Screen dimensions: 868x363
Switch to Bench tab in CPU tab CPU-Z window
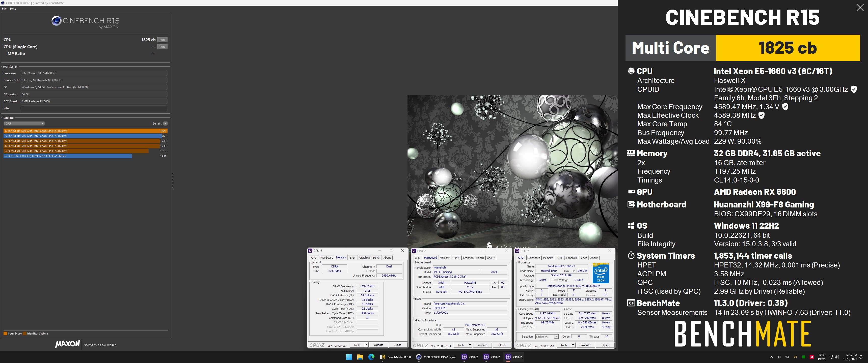click(x=583, y=258)
